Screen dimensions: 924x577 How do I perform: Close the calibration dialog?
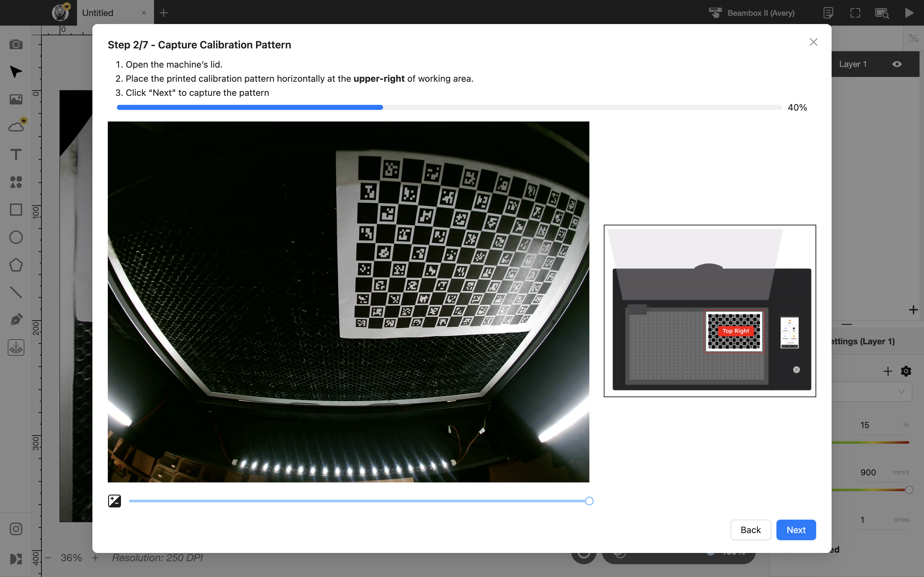coord(813,42)
